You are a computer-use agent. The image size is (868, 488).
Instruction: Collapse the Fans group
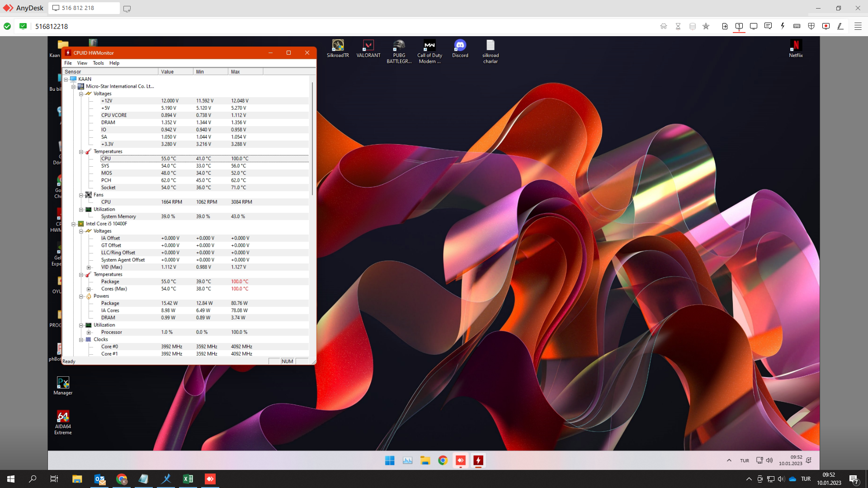tap(81, 195)
